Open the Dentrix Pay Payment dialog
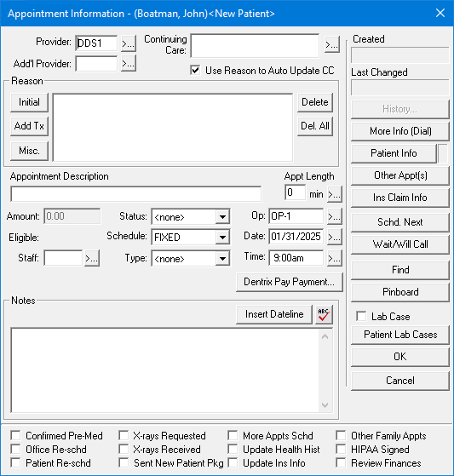The image size is (454, 476). [289, 282]
